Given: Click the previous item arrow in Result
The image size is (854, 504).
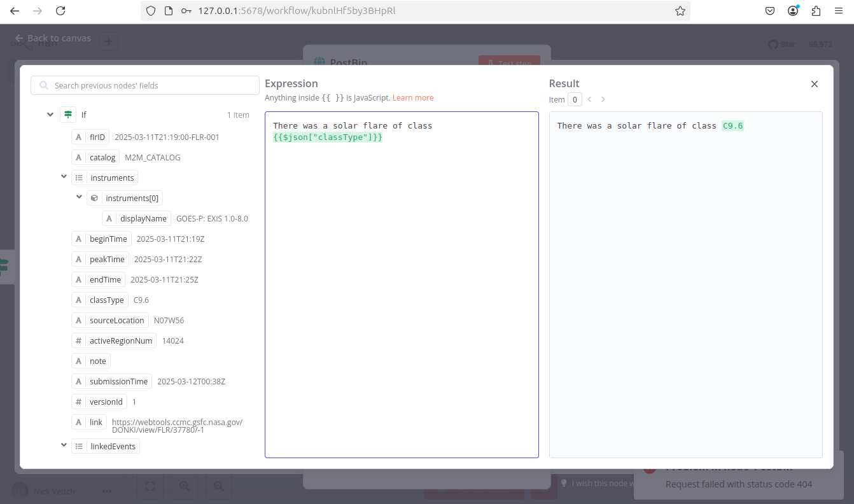Looking at the screenshot, I should coord(589,99).
